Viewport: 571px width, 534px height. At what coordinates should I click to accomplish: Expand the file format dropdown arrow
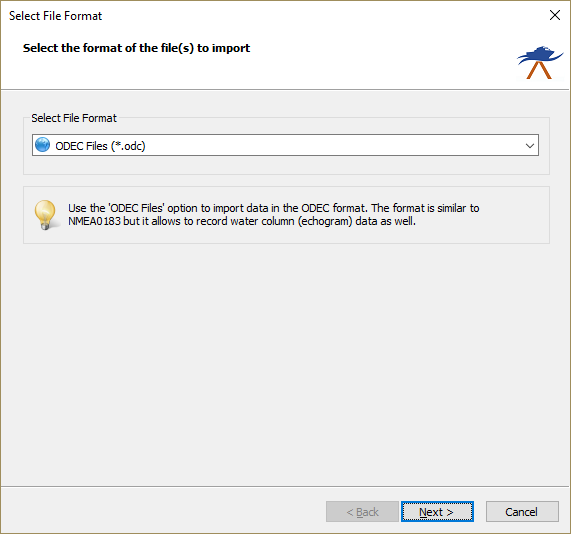coord(529,146)
